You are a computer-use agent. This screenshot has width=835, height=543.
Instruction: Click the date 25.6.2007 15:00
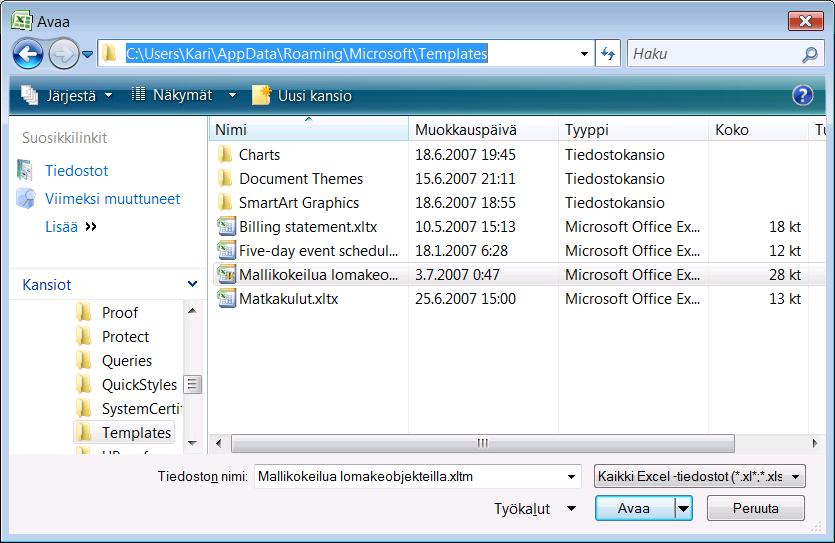coord(465,299)
